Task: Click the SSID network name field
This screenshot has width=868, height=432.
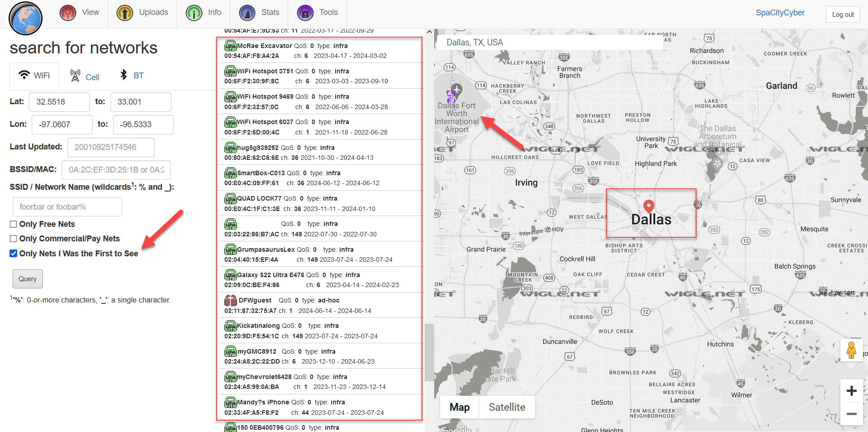Action: [67, 207]
